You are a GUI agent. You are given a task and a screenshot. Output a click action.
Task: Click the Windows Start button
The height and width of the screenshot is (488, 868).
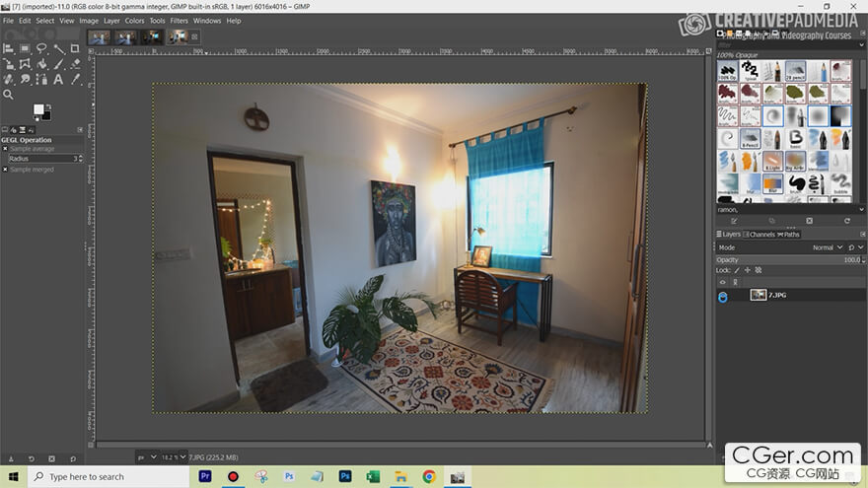[12, 476]
